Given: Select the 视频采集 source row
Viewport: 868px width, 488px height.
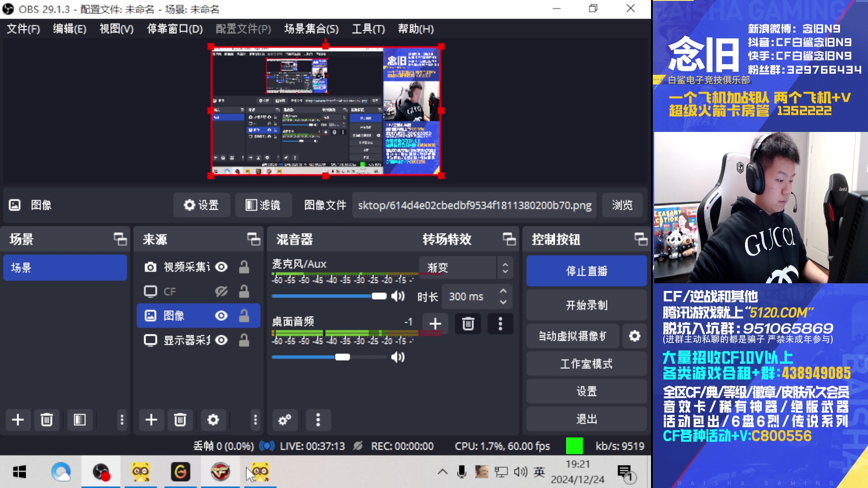Looking at the screenshot, I should (x=198, y=267).
